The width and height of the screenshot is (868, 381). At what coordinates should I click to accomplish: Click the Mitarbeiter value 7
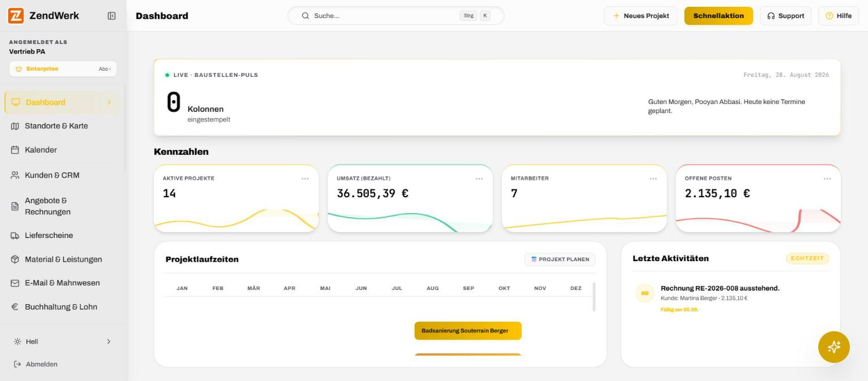point(514,193)
